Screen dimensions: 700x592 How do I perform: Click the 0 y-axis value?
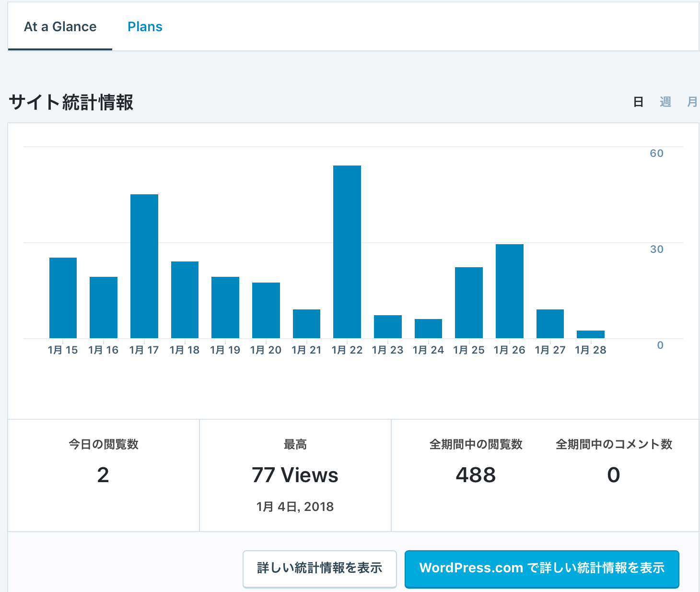pyautogui.click(x=660, y=345)
